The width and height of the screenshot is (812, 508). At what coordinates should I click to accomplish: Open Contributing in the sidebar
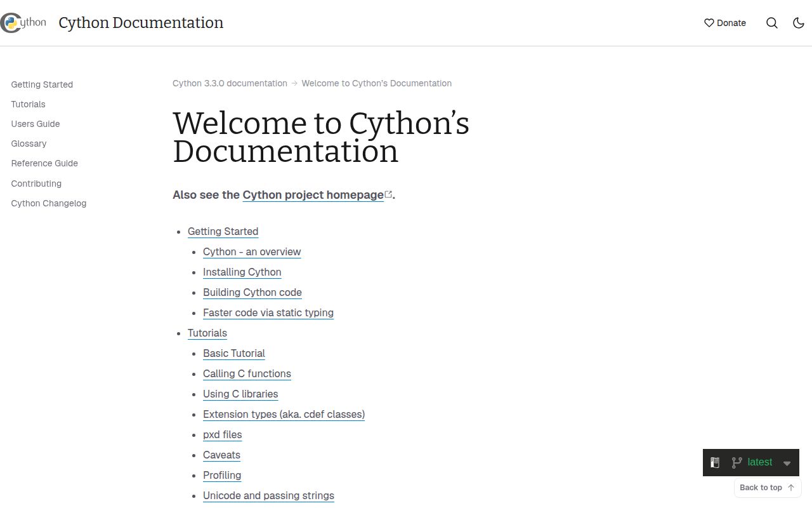click(x=36, y=184)
